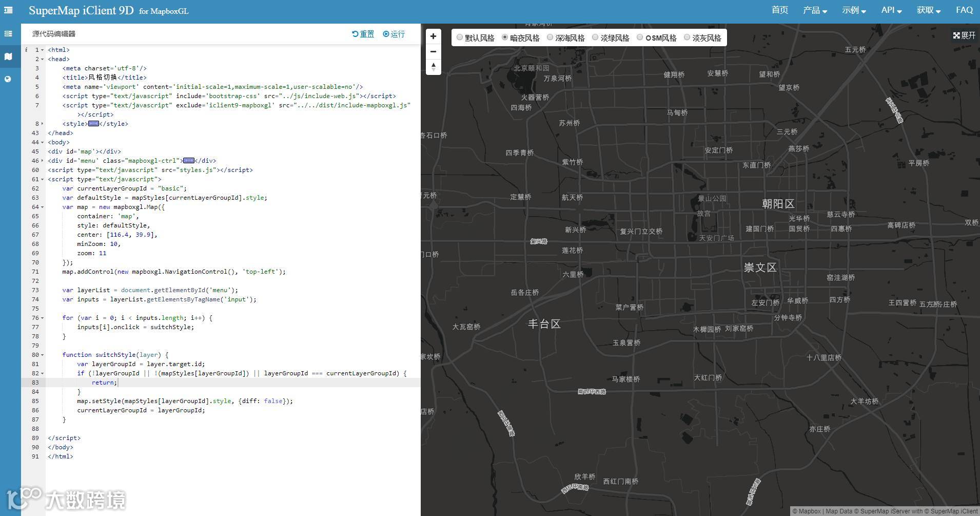Click the 重置 reset button
This screenshot has width=980, height=516.
click(363, 34)
